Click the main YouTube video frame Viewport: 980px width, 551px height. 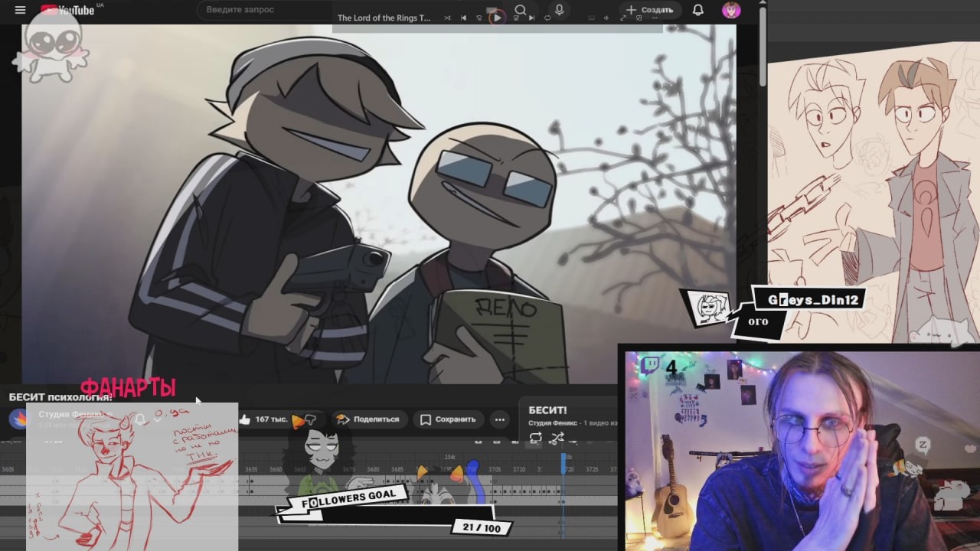(379, 204)
